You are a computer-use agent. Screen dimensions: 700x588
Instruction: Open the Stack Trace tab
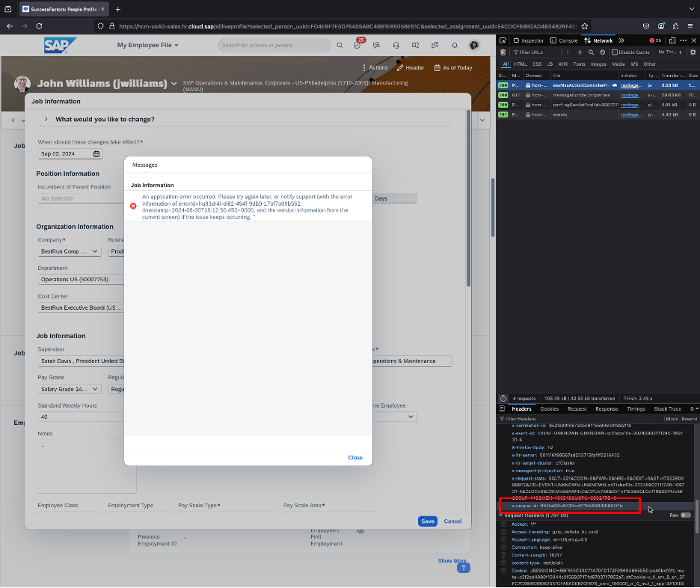pos(667,408)
